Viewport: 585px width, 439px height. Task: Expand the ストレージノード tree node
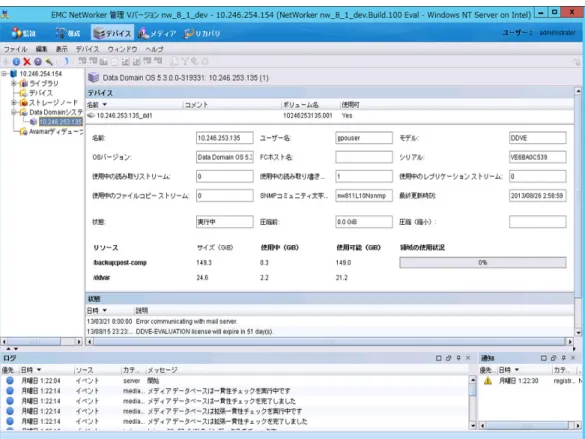coord(14,103)
